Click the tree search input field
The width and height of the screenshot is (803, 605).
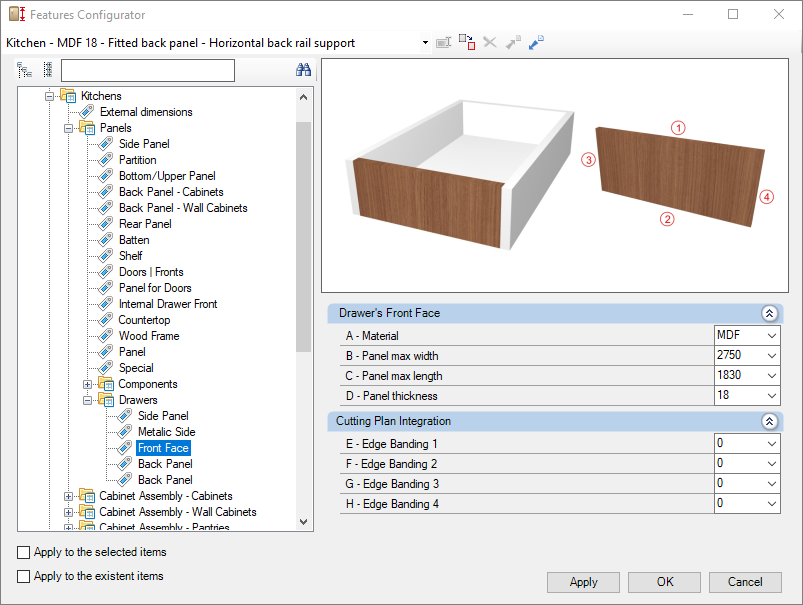148,70
